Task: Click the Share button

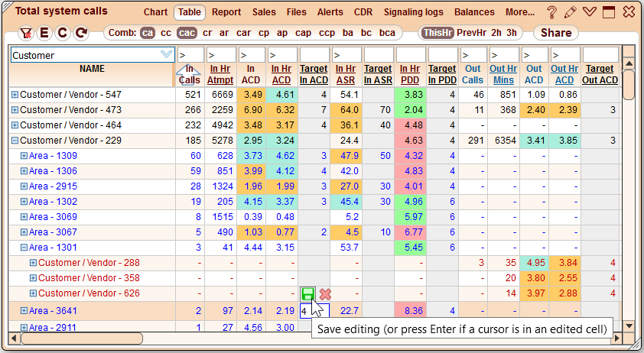Action: coord(556,33)
